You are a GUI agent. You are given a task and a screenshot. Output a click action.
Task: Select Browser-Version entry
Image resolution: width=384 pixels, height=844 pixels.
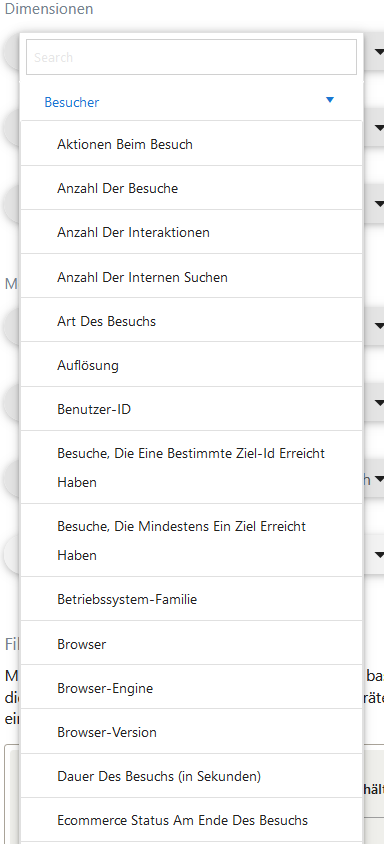coord(191,732)
